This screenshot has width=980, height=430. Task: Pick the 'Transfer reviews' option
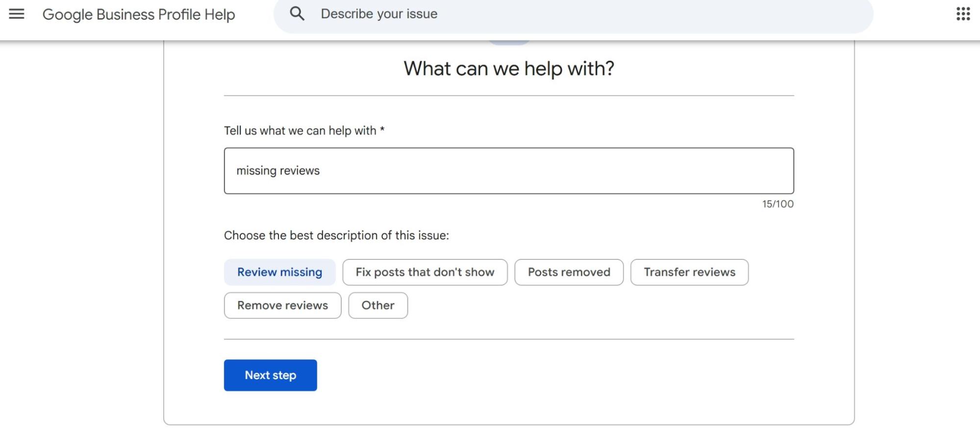689,272
